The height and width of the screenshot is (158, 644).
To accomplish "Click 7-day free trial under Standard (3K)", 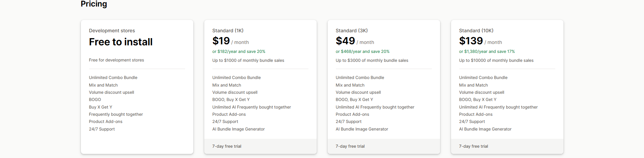I will point(350,146).
